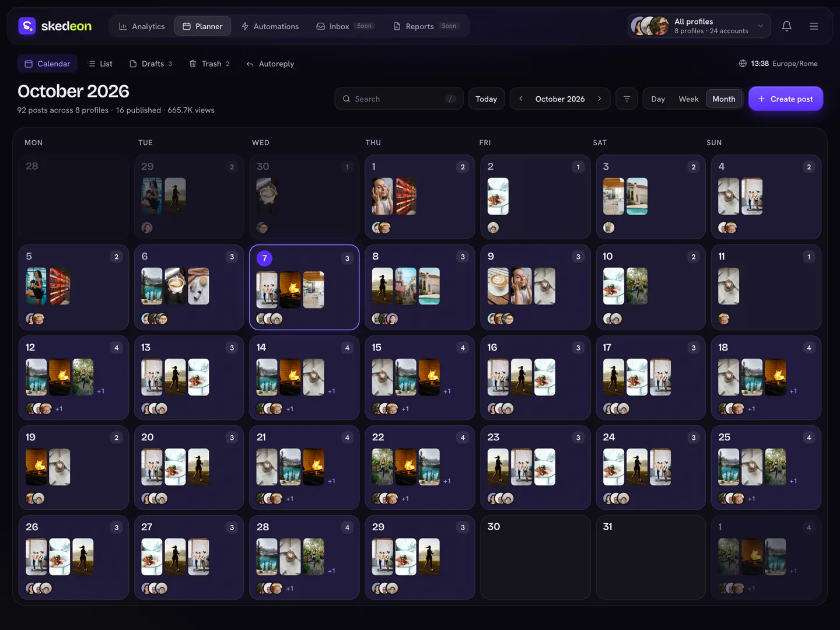The width and height of the screenshot is (840, 630).
Task: Click the Automations lightning icon
Action: point(245,26)
